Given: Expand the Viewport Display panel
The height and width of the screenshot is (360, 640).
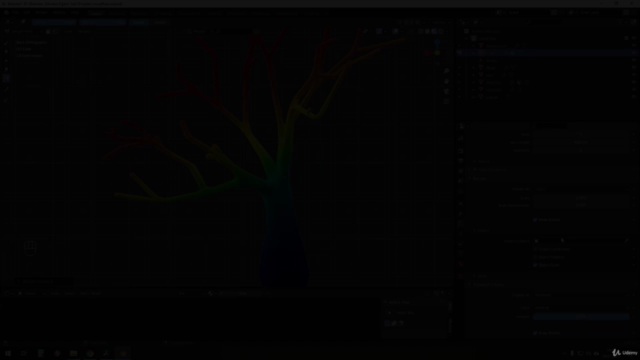Looking at the screenshot, I should 488,284.
